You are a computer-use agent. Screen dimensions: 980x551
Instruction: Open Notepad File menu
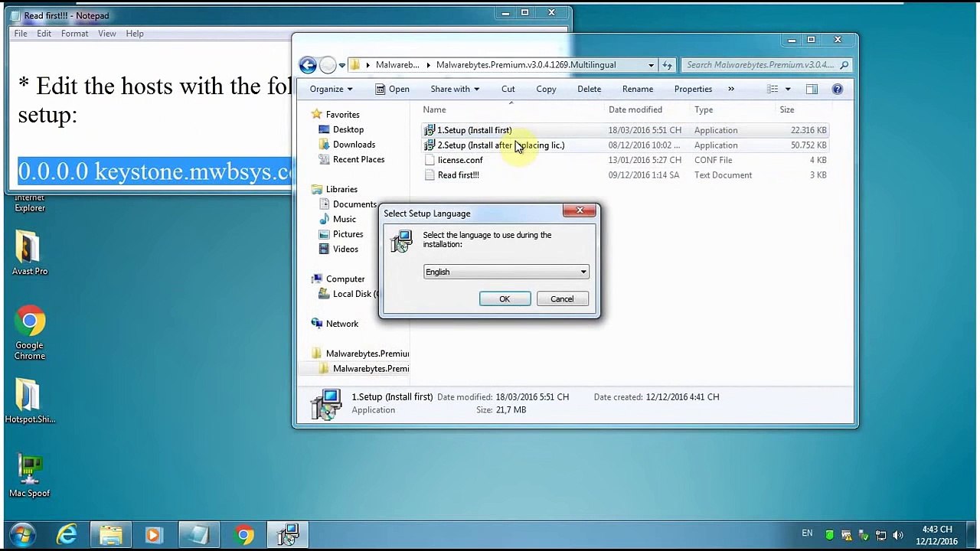pyautogui.click(x=21, y=34)
